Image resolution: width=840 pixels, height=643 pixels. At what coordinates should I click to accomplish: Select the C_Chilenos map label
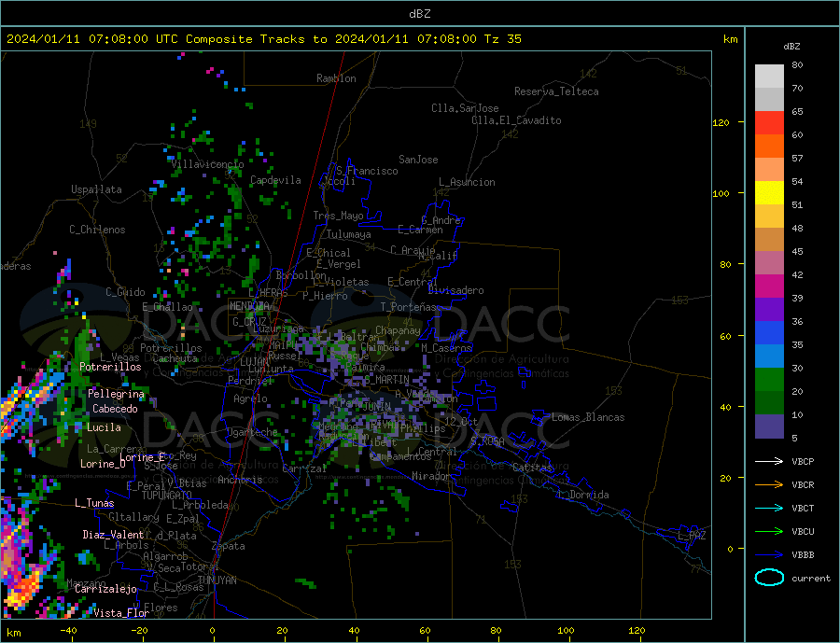click(97, 230)
